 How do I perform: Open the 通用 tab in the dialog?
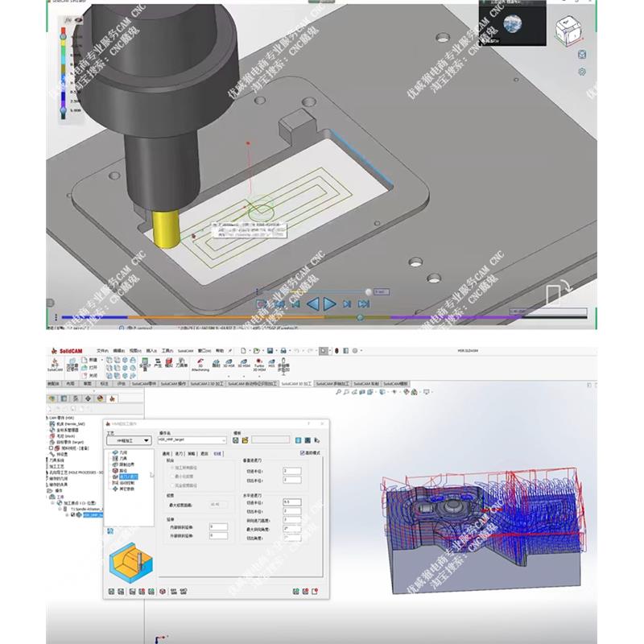(166, 453)
